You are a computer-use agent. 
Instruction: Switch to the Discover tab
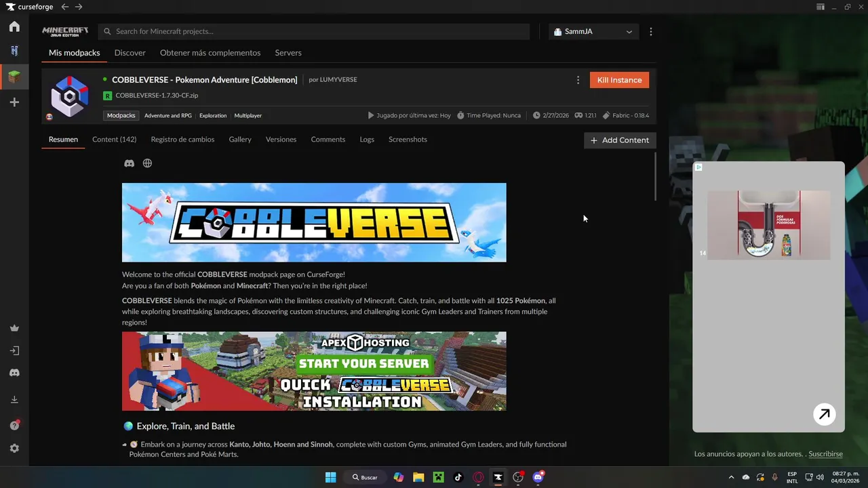[130, 53]
